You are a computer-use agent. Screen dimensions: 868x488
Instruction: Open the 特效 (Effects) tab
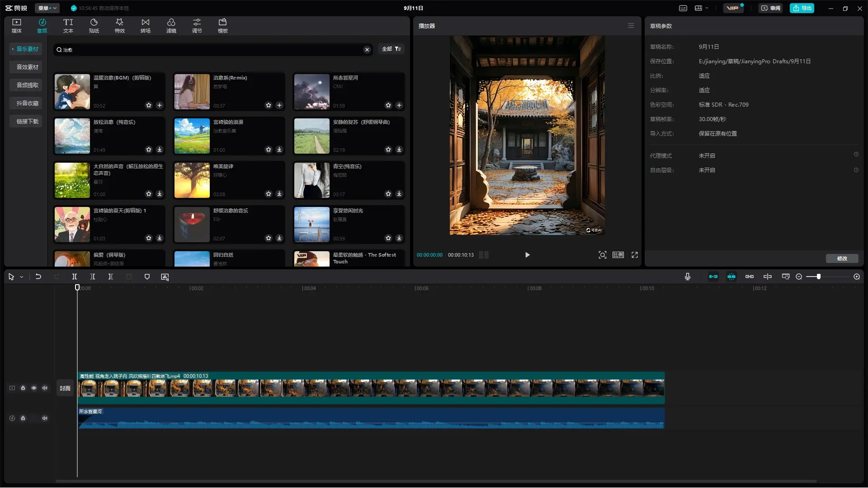point(120,26)
